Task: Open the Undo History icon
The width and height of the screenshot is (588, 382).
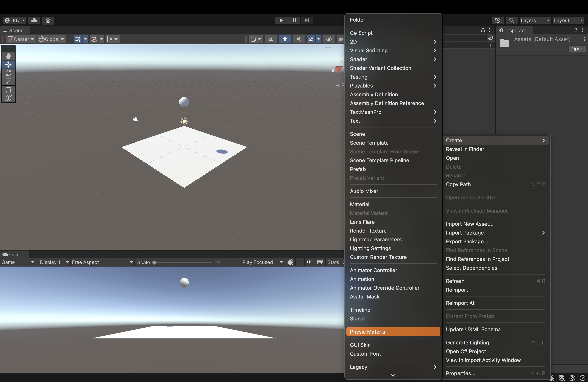Action: point(498,20)
